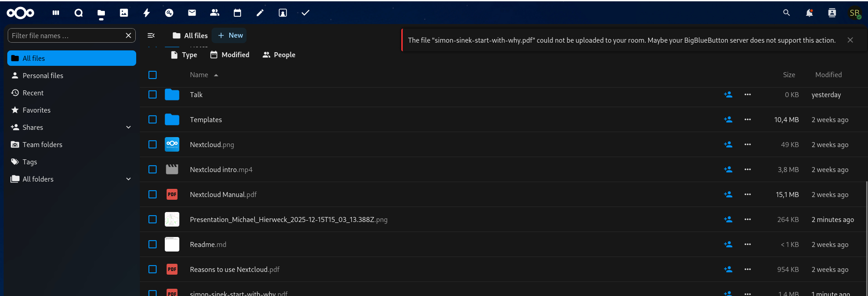Select the checkbox for Templates folder
The image size is (868, 296).
[x=153, y=119]
